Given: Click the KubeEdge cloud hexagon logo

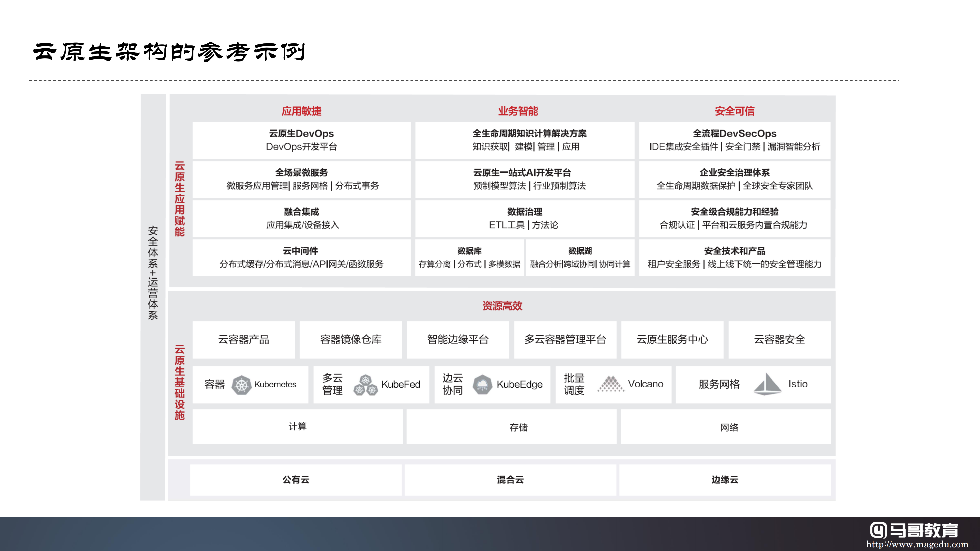Looking at the screenshot, I should (x=482, y=385).
